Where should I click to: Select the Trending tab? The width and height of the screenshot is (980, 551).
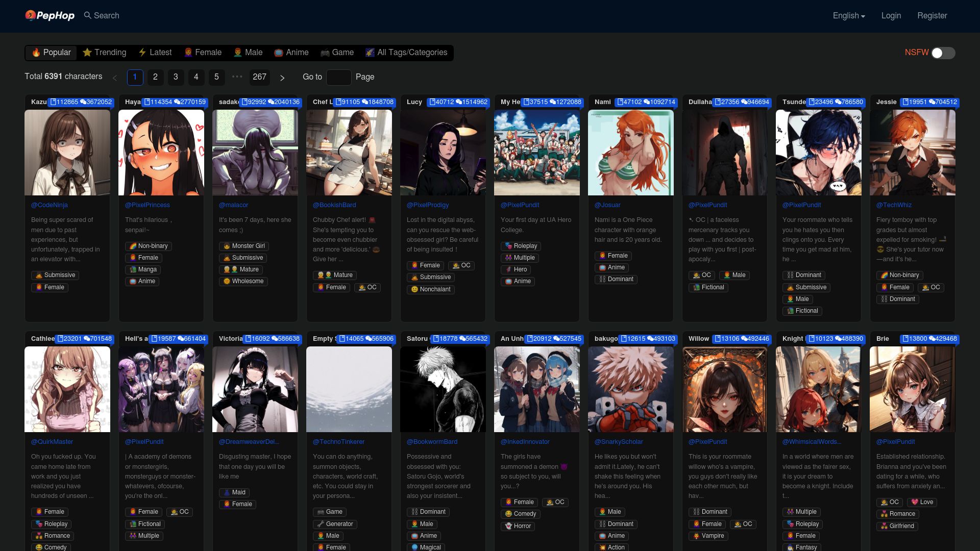[105, 53]
